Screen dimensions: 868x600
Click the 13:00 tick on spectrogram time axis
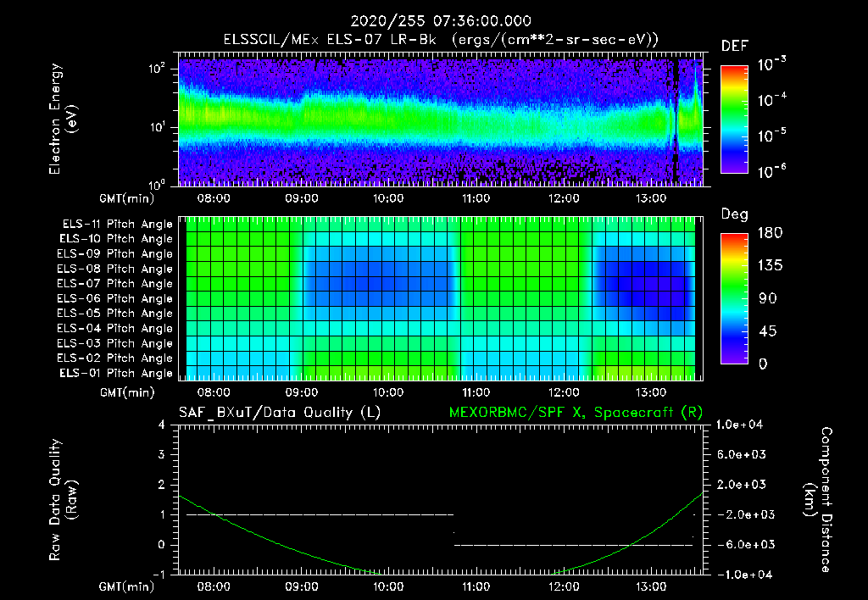[x=650, y=198]
